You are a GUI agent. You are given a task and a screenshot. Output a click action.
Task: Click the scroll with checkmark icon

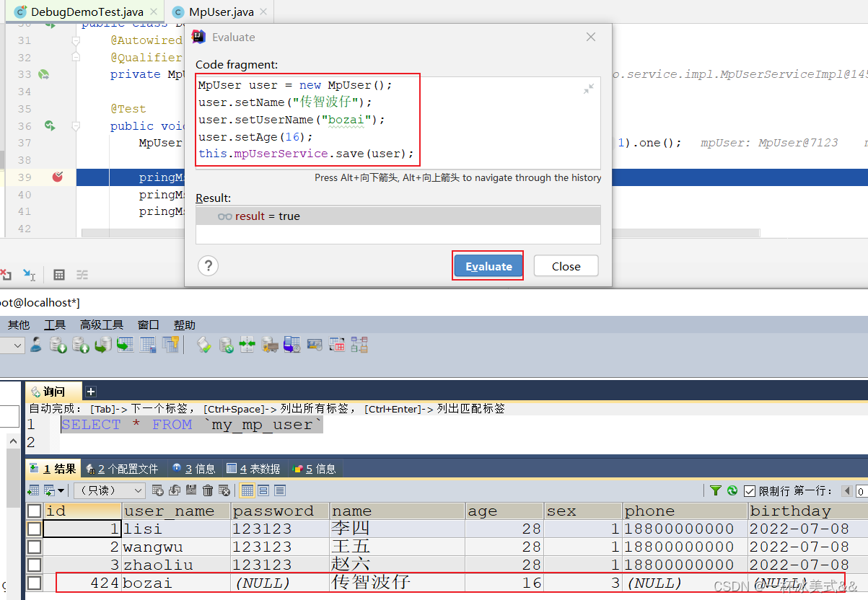(x=204, y=345)
